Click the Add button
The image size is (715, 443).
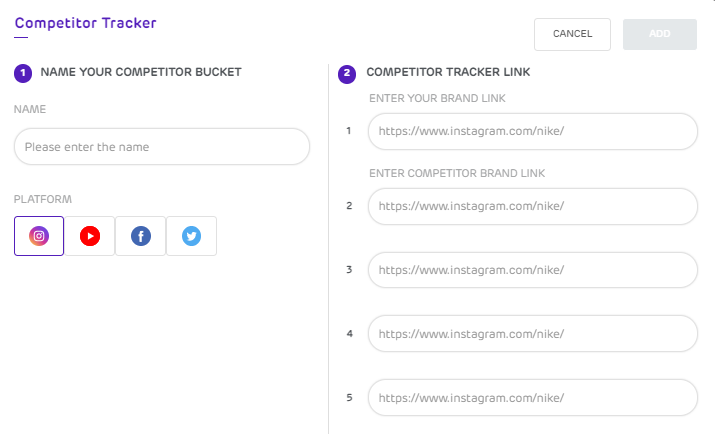pyautogui.click(x=659, y=34)
